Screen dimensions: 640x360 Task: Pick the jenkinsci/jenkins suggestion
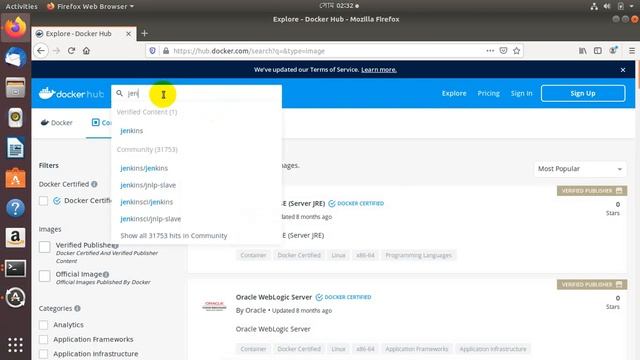tap(147, 202)
